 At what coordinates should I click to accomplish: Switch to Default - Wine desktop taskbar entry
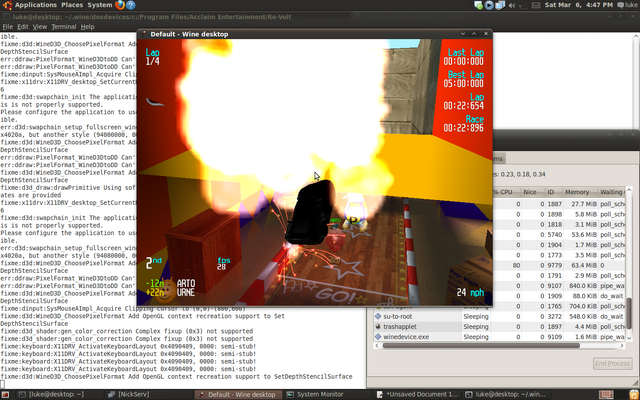tap(238, 395)
